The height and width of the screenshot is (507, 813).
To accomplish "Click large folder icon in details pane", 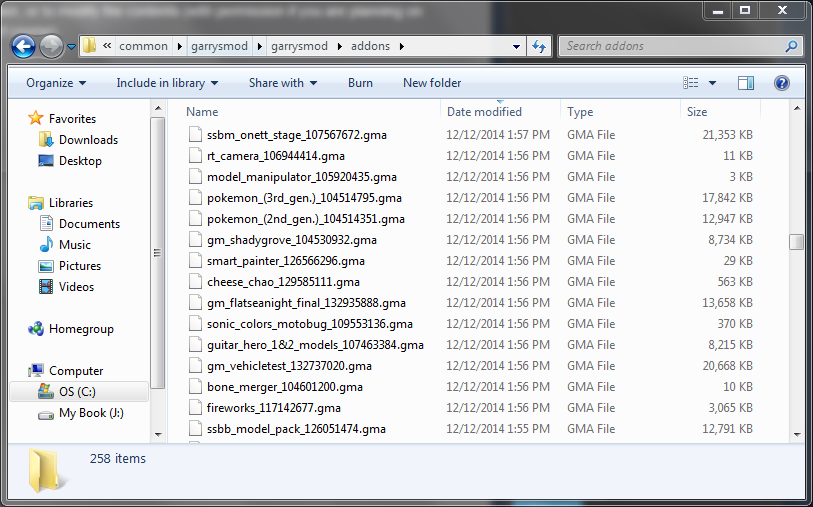I will [45, 470].
